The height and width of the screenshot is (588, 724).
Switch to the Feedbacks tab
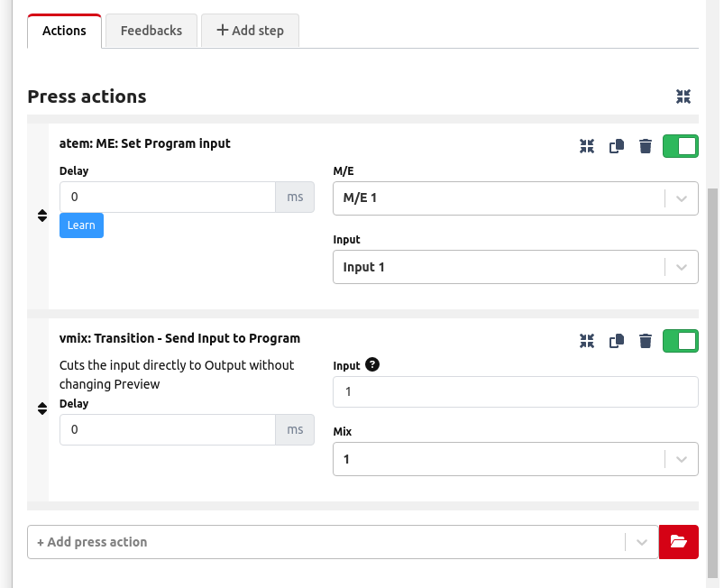click(x=151, y=30)
